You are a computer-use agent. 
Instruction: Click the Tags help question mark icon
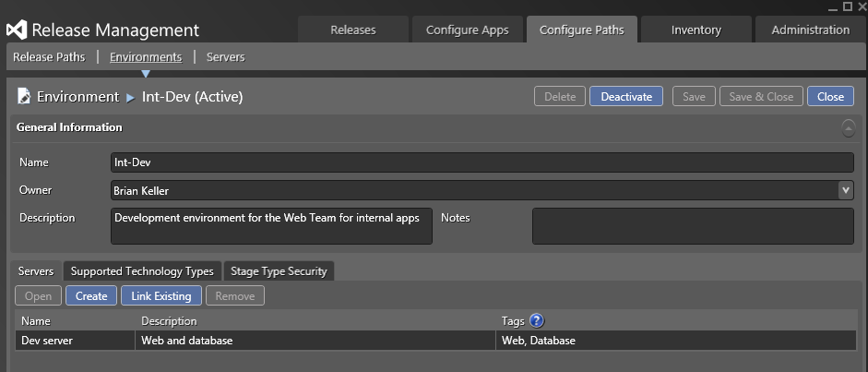(537, 321)
